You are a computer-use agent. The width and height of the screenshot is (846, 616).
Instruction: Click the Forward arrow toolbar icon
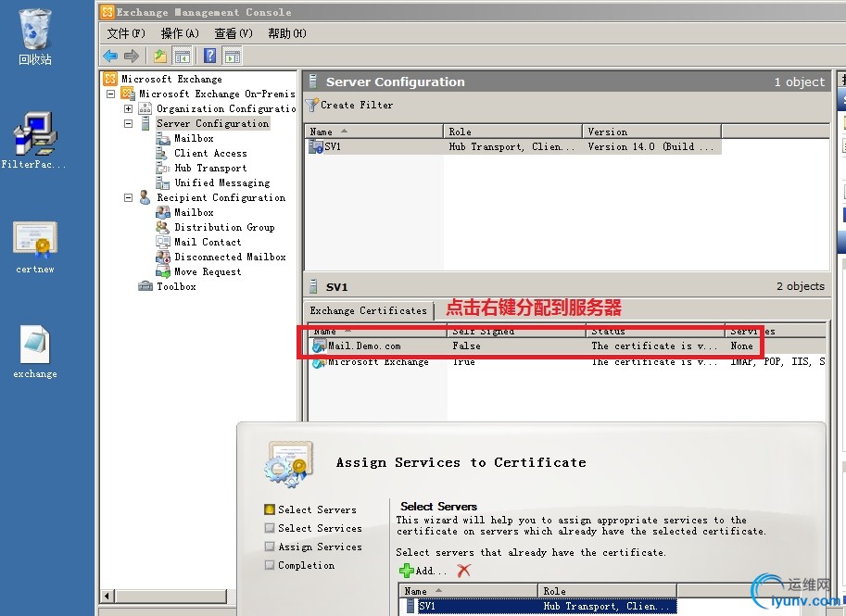[132, 56]
